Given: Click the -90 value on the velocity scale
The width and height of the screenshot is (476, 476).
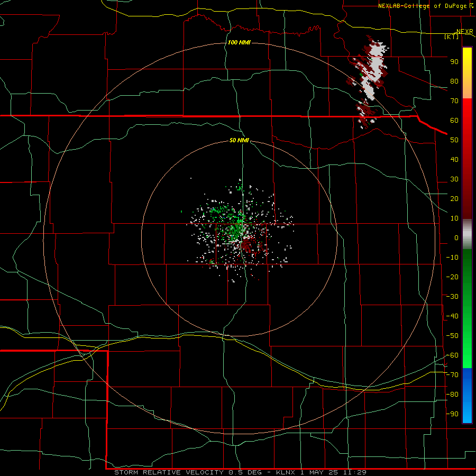Looking at the screenshot, I should click(452, 414).
